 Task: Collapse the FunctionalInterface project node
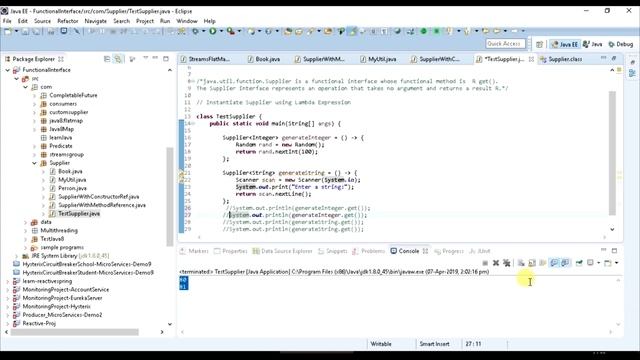pos(8,70)
